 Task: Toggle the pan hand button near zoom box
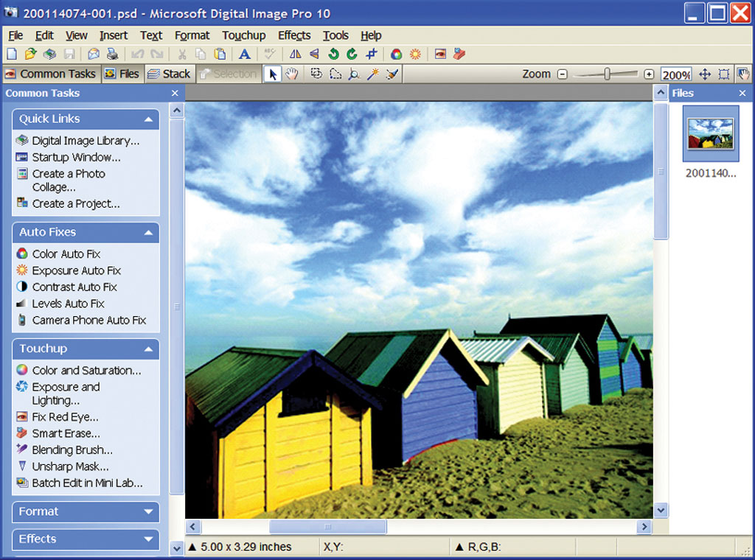click(743, 74)
